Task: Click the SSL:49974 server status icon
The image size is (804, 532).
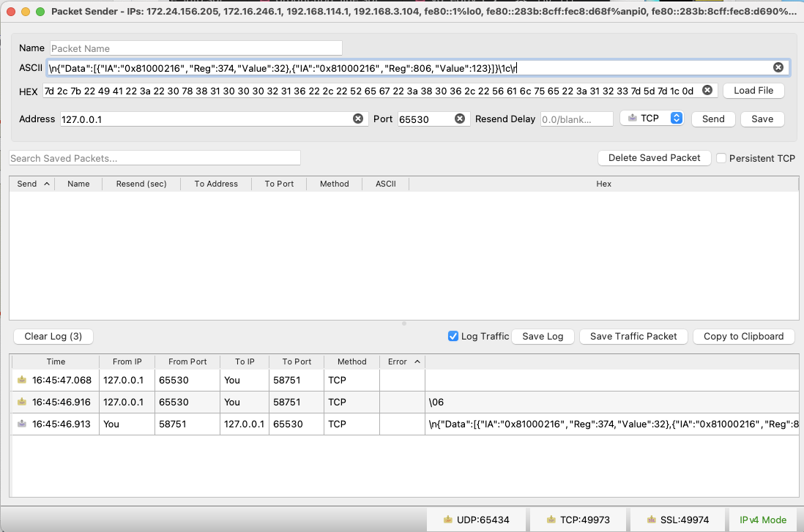Action: coord(652,520)
